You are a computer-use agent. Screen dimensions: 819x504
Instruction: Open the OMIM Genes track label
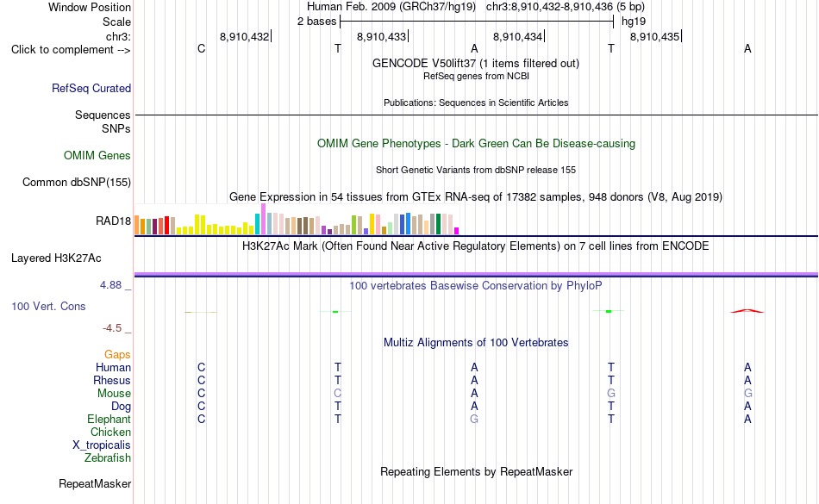click(x=97, y=155)
